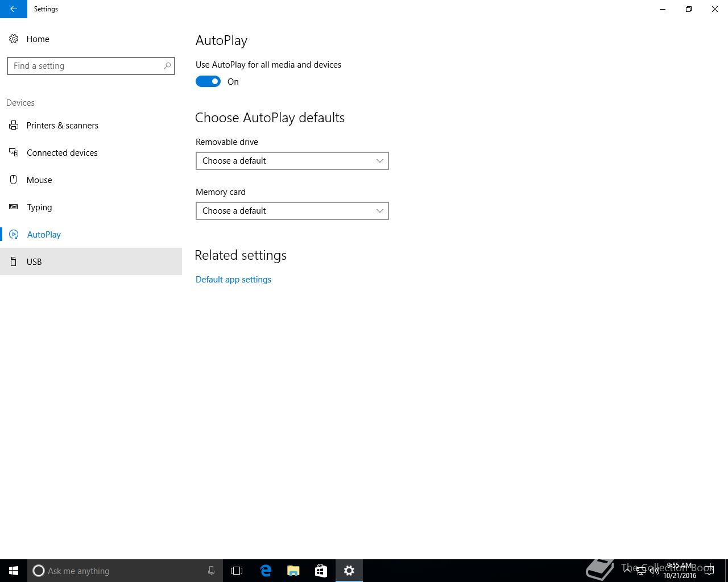Screen dimensions: 728x582
Task: Close the Settings window
Action: click(x=715, y=9)
